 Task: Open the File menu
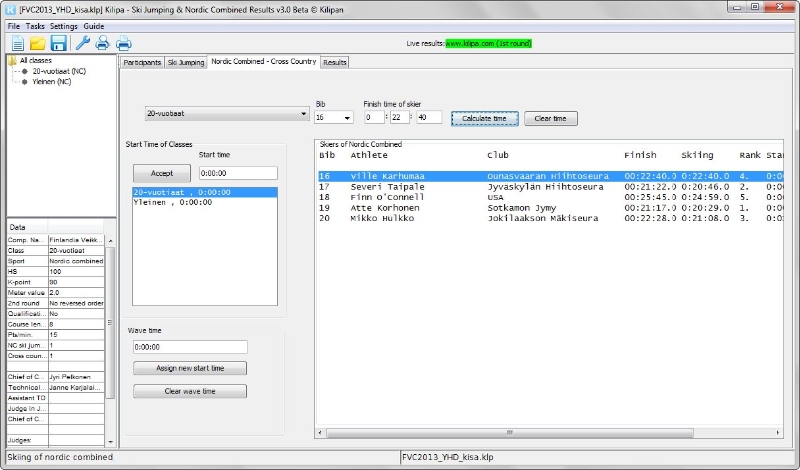click(x=14, y=26)
